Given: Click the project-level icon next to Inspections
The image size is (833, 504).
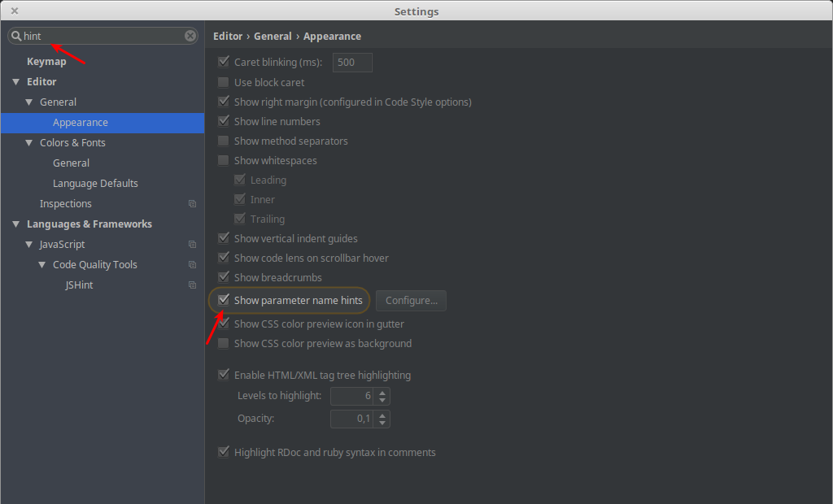Looking at the screenshot, I should click(192, 204).
